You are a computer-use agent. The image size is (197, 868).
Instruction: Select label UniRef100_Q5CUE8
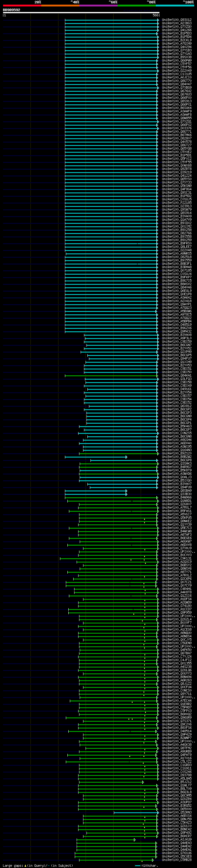click(x=177, y=857)
